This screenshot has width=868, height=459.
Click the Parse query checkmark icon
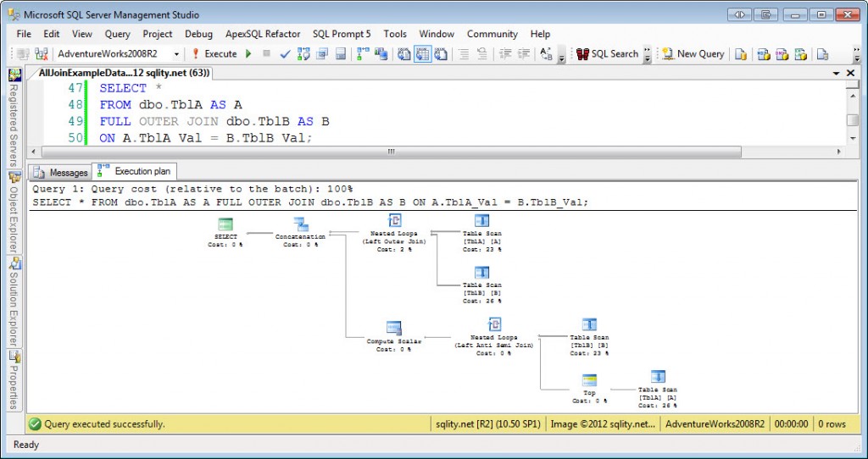(x=285, y=53)
